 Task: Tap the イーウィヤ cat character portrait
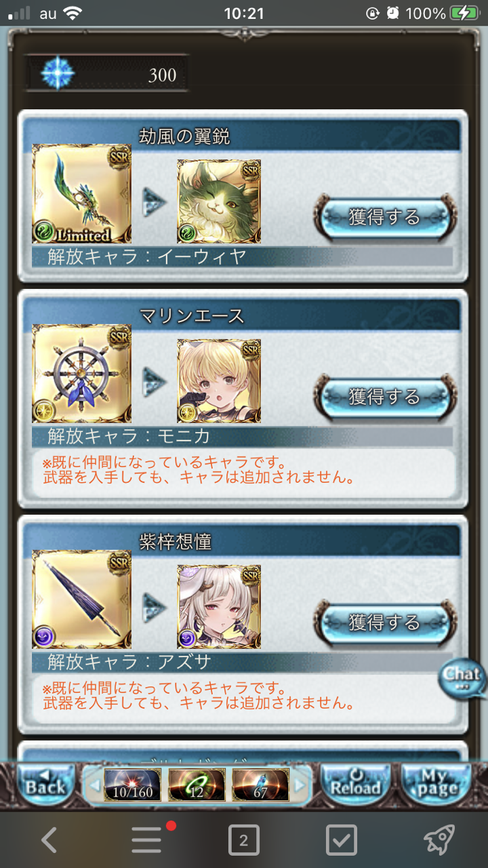pos(219,201)
